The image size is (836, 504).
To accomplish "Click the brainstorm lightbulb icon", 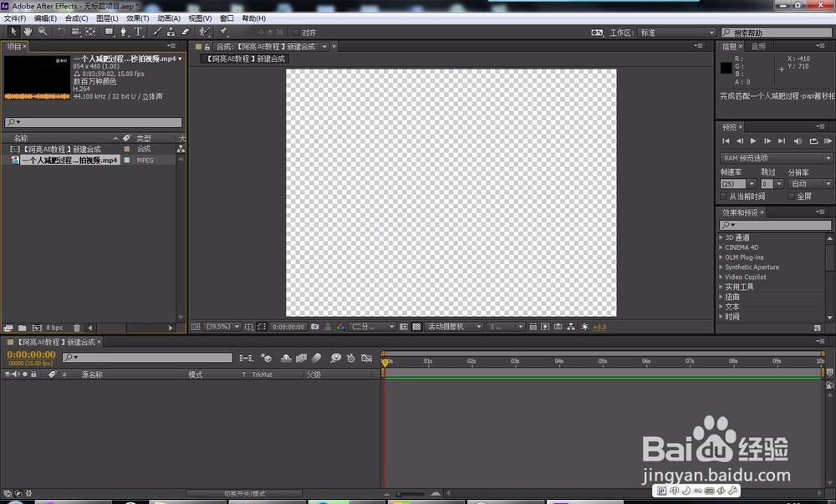I will pos(335,358).
